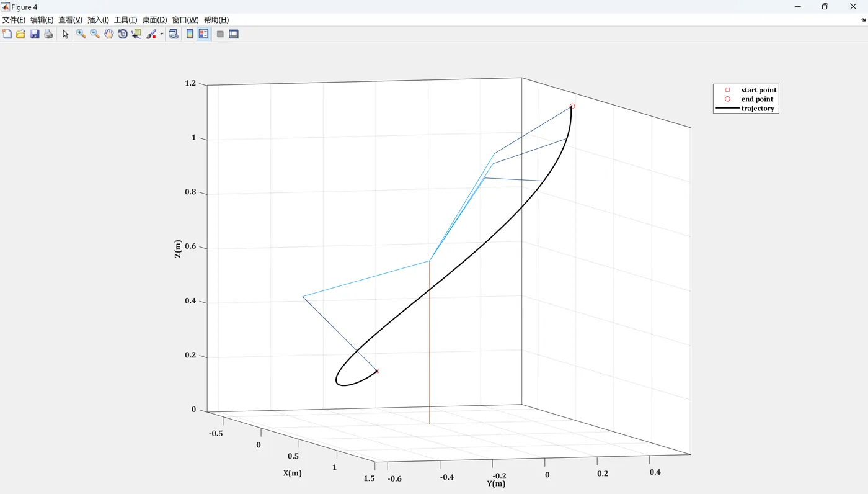Click the -0.4 tick label on Y axis
Viewport: 868px width, 494px height.
pyautogui.click(x=446, y=477)
